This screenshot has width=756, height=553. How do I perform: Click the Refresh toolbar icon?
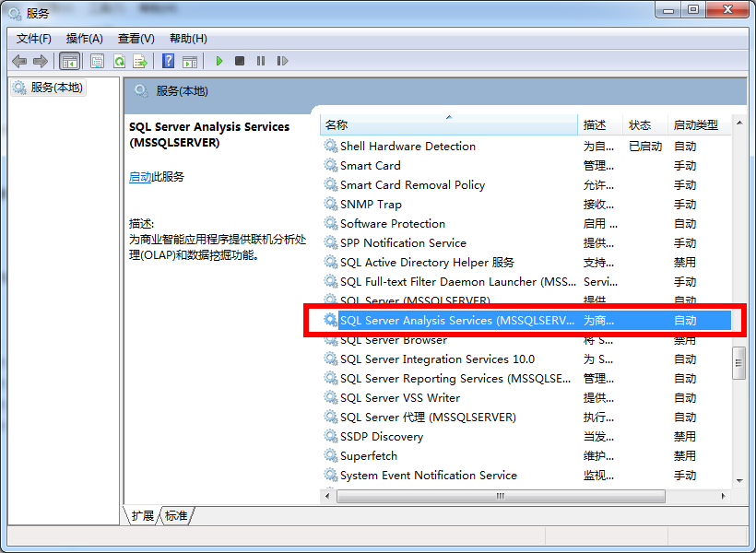coord(119,61)
